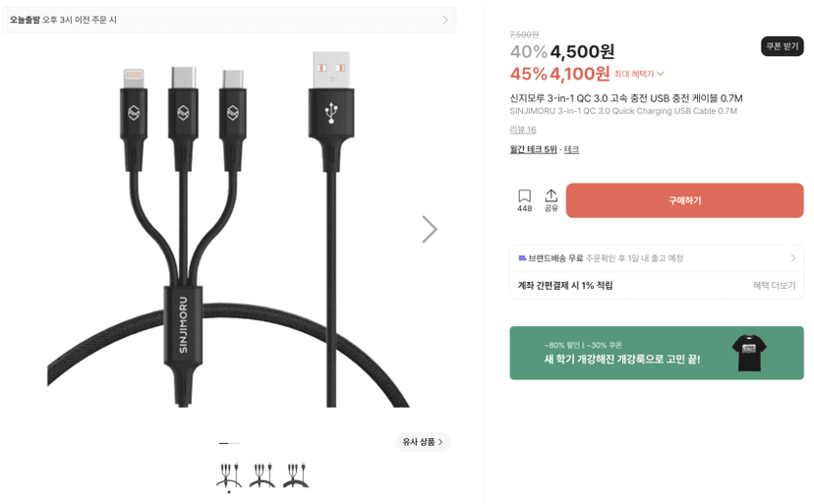
Task: Follow the 테크 category link
Action: [x=571, y=149]
